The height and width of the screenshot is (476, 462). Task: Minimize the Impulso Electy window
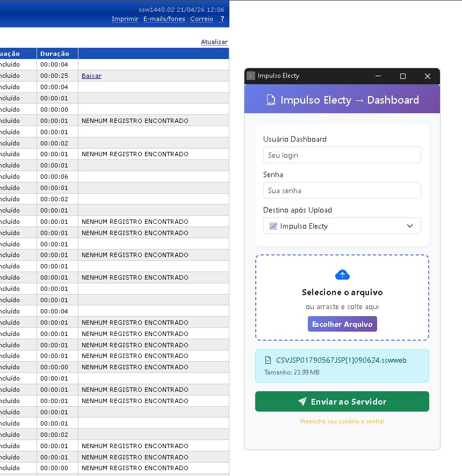(378, 76)
